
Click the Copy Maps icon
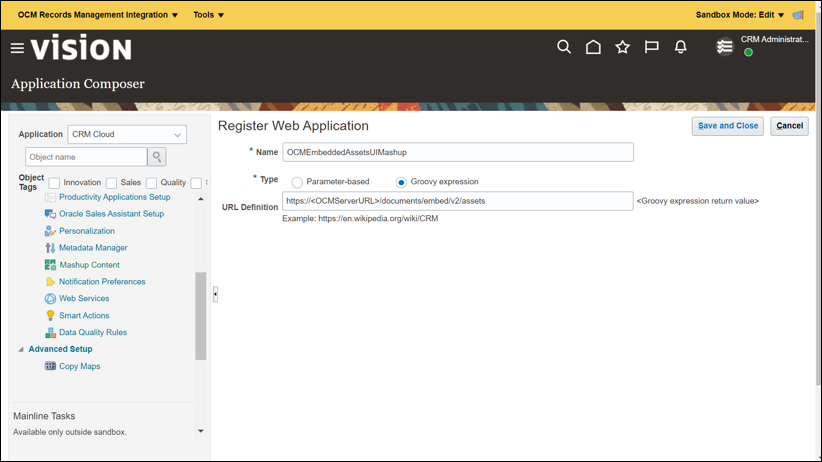tap(50, 366)
